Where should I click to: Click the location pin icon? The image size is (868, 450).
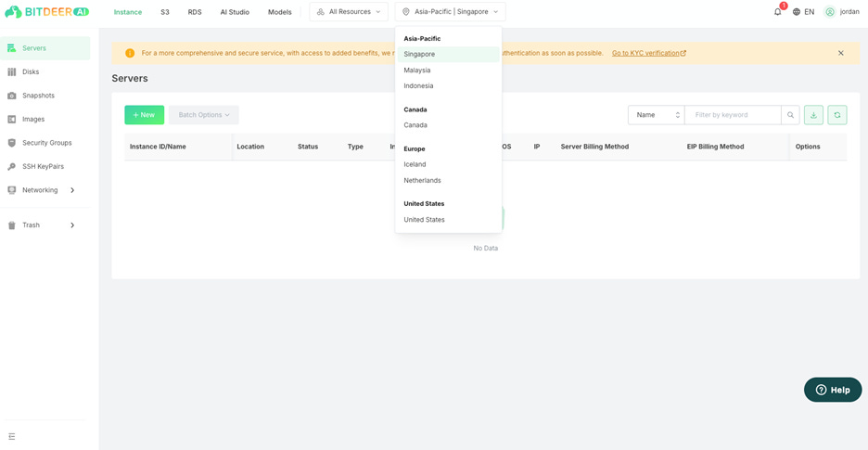(406, 12)
